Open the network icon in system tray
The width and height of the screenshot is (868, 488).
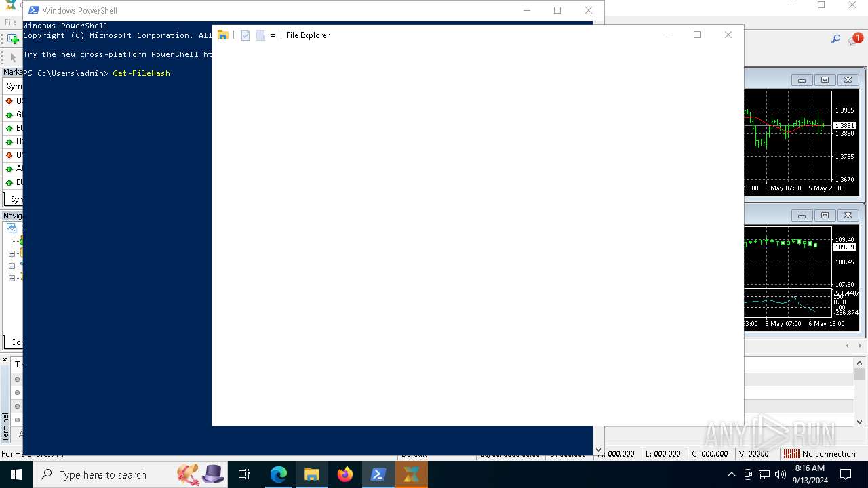(x=764, y=474)
